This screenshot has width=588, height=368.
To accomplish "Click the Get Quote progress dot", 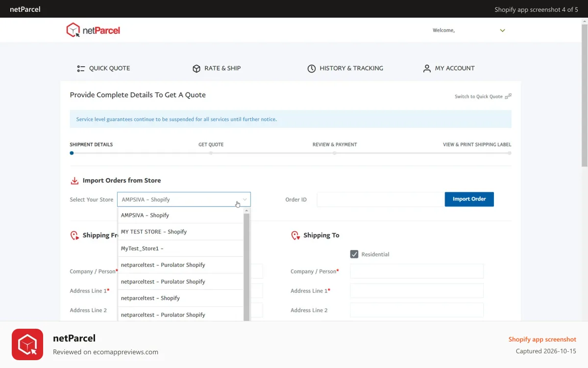I will (x=211, y=153).
